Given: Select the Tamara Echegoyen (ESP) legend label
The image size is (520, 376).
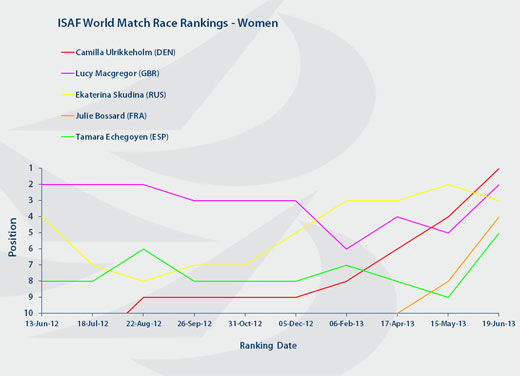Looking at the screenshot, I should point(122,137).
